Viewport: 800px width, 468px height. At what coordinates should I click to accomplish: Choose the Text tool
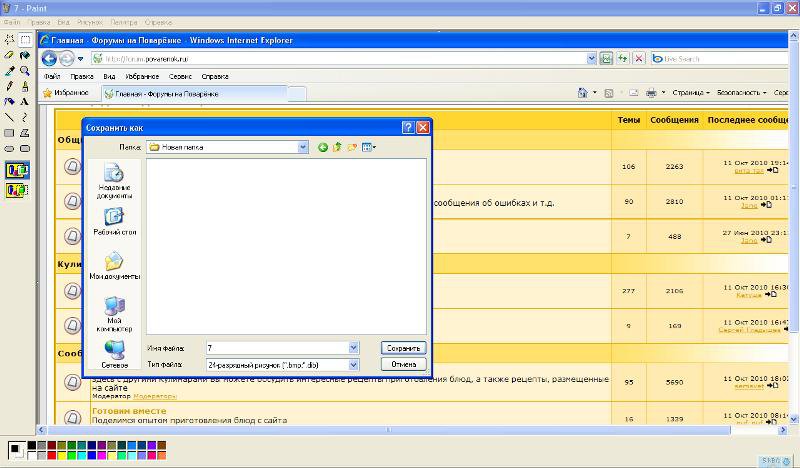pyautogui.click(x=25, y=101)
